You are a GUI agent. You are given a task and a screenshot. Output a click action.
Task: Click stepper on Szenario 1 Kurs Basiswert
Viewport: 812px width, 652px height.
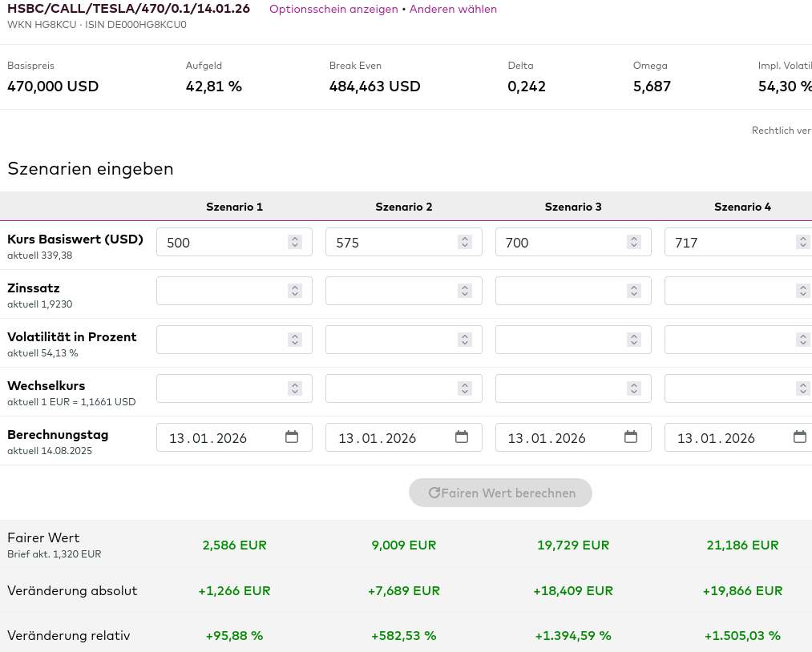click(x=295, y=242)
